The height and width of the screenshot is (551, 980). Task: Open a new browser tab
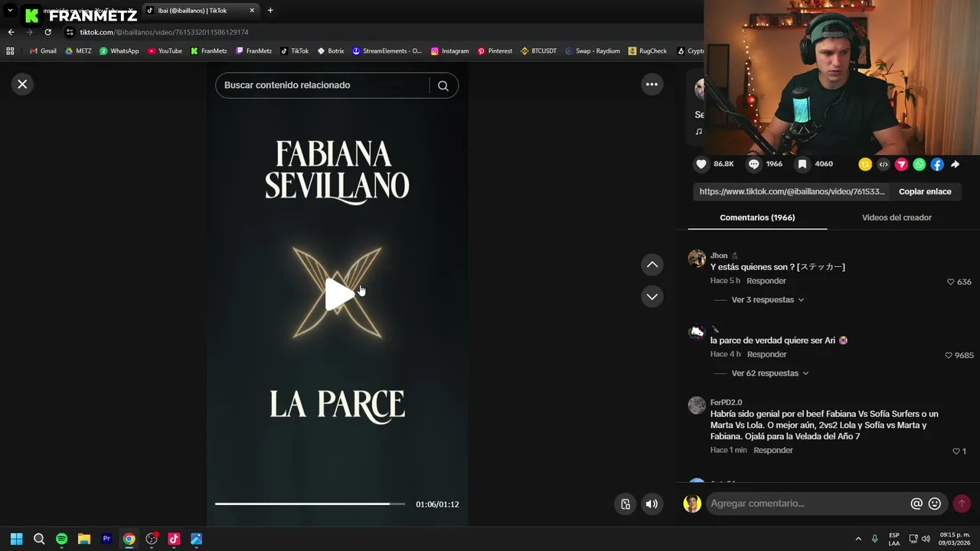[270, 11]
